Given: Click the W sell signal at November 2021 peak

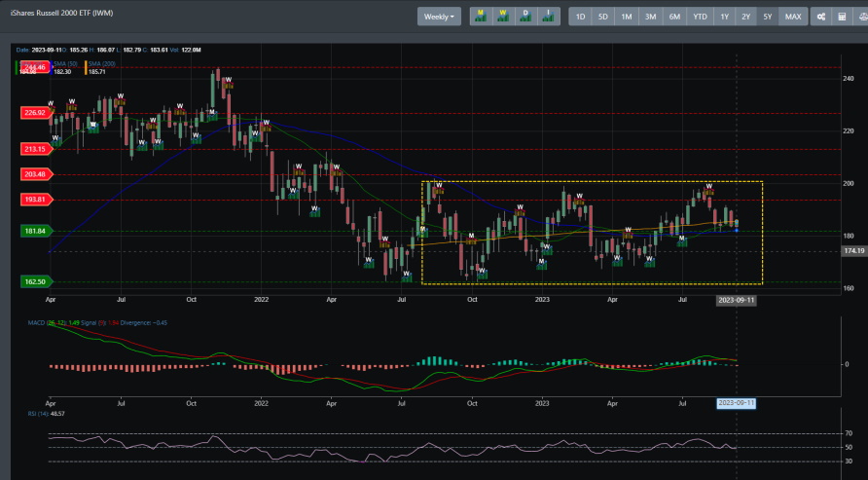Looking at the screenshot, I should pyautogui.click(x=228, y=83).
